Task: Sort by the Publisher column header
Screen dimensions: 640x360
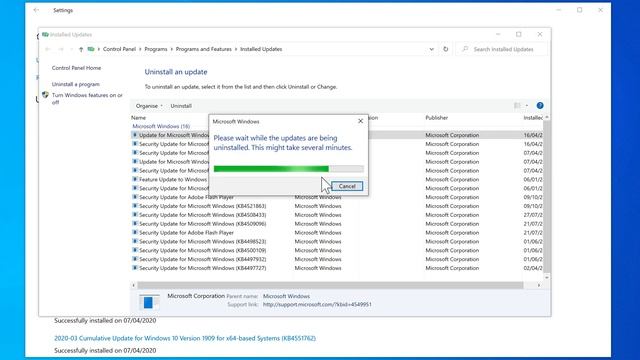Action: click(436, 118)
